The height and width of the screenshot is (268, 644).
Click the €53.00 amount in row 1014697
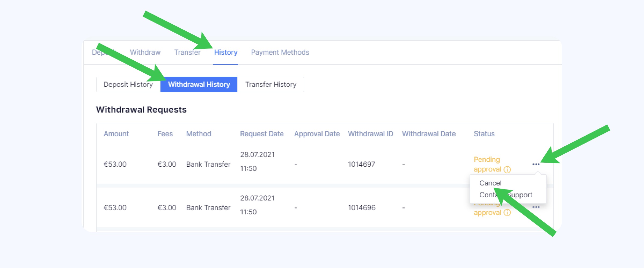pyautogui.click(x=115, y=164)
